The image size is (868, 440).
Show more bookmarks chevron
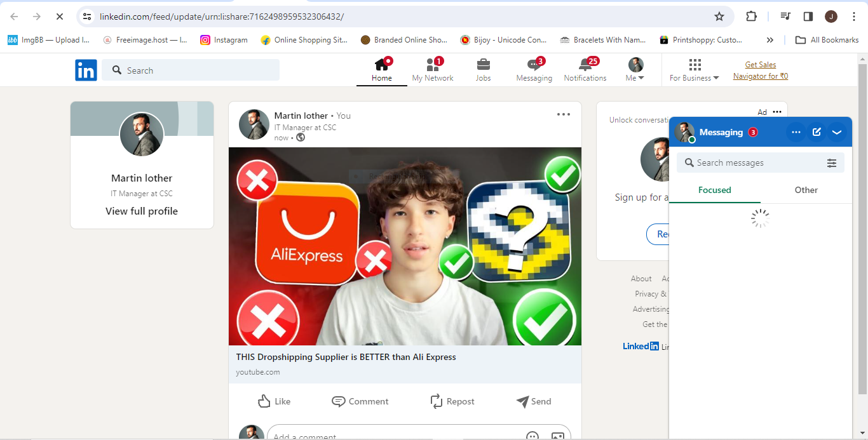coord(770,39)
